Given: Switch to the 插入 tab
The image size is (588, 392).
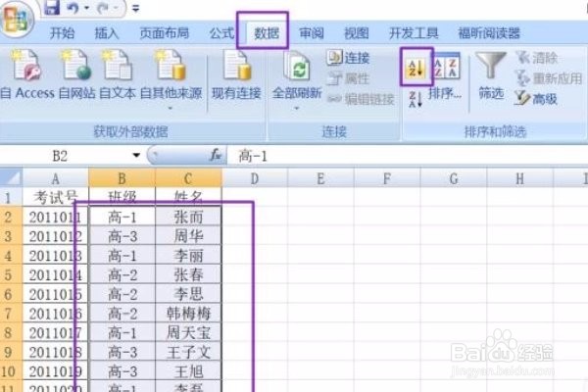Looking at the screenshot, I should [x=107, y=33].
